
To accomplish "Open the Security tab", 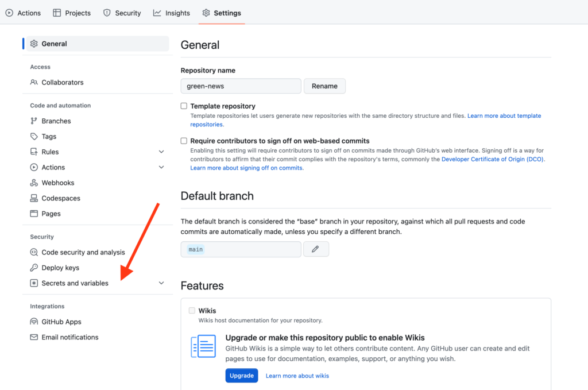I will pos(122,13).
